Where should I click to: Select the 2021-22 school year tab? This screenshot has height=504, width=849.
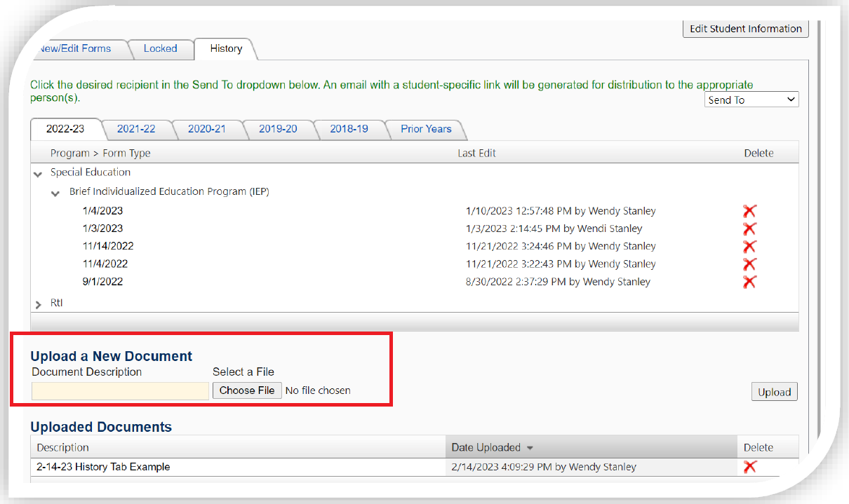136,129
